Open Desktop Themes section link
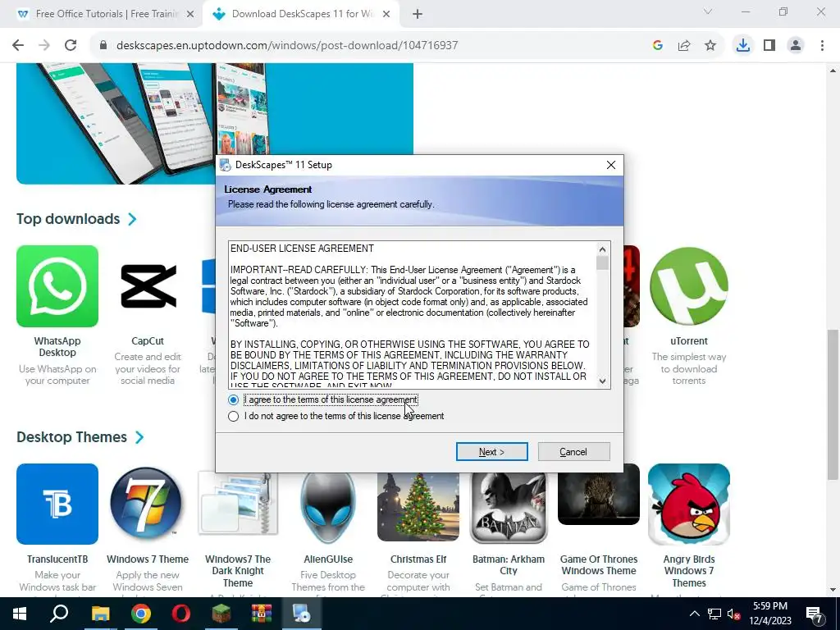 72,437
